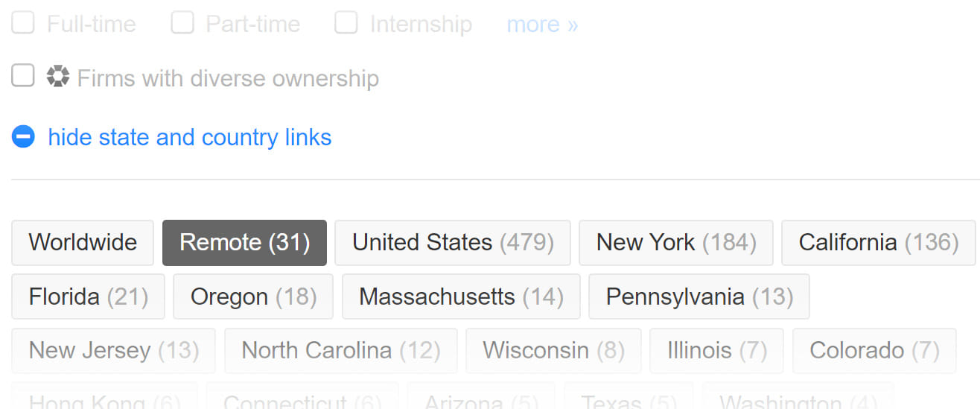Check the Part-time job filter
980x409 pixels.
(x=182, y=23)
